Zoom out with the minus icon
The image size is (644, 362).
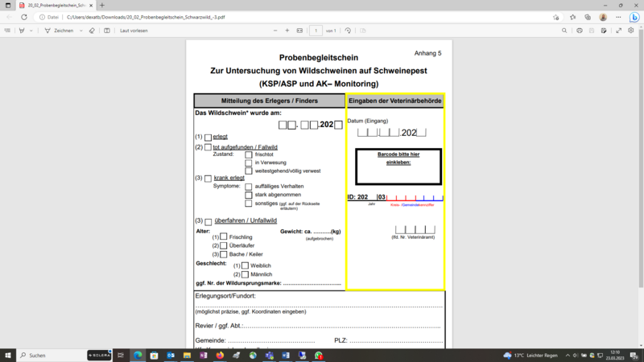[275, 31]
